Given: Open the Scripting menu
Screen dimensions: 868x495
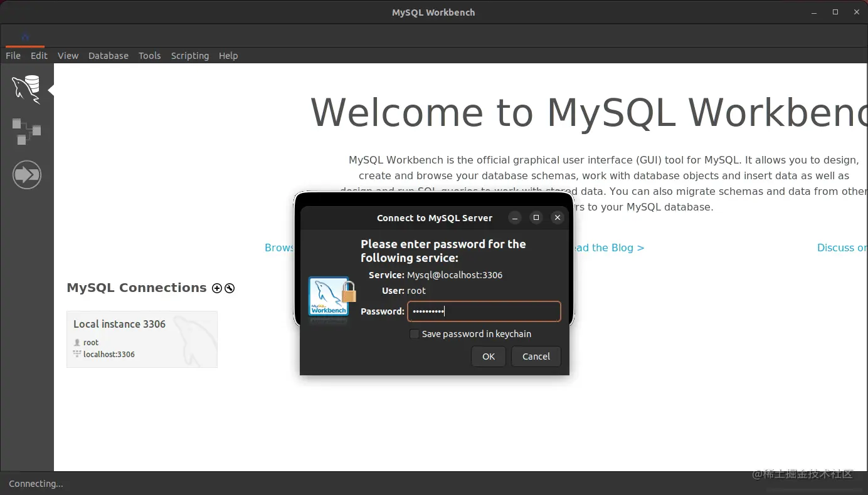Looking at the screenshot, I should (x=190, y=56).
